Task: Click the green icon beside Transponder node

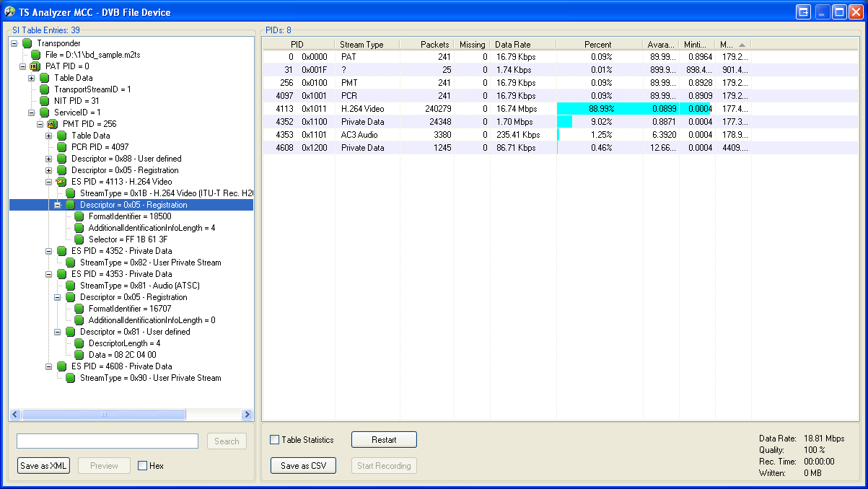Action: pyautogui.click(x=27, y=43)
